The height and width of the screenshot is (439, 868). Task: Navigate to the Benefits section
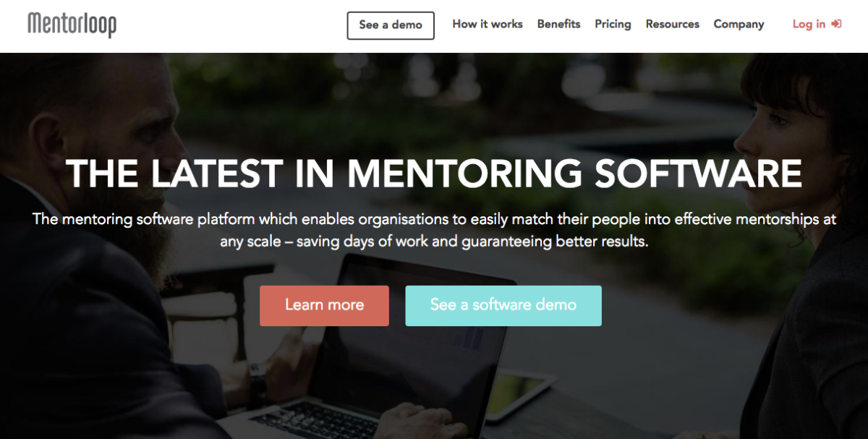[x=558, y=25]
